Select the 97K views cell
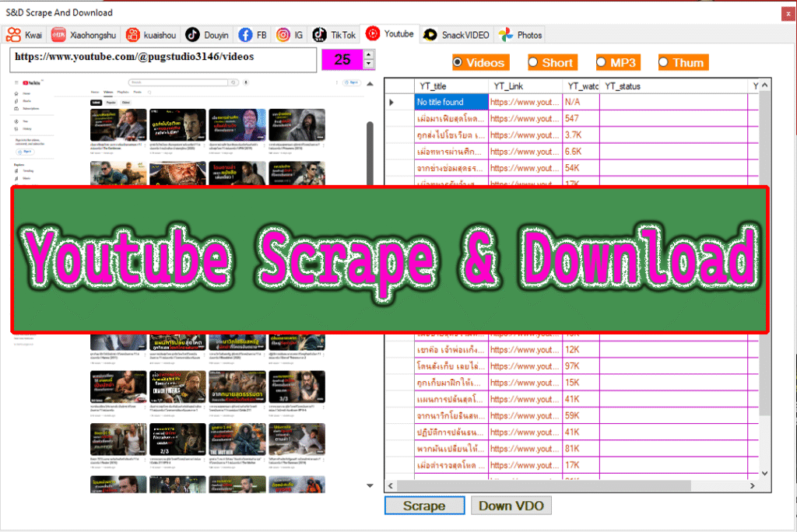797x532 pixels. 581,366
